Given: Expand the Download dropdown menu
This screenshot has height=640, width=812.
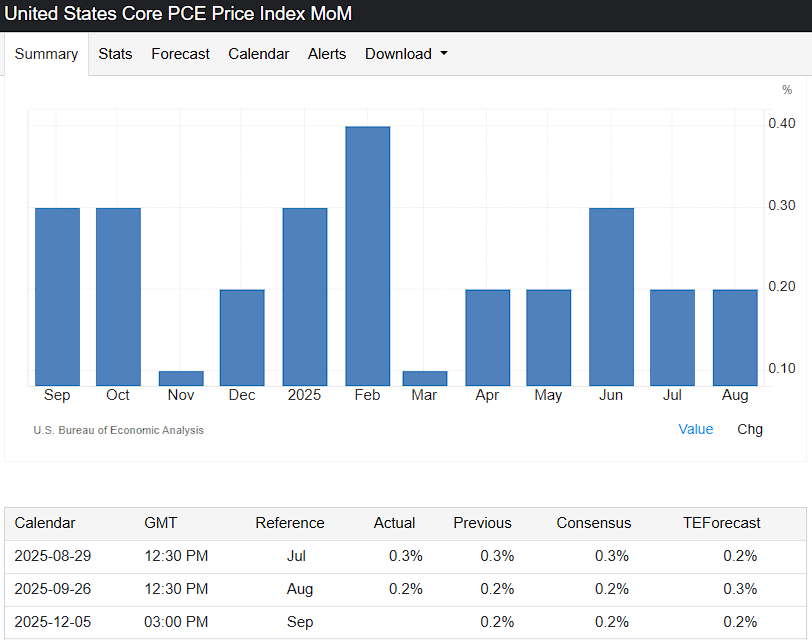Looking at the screenshot, I should click(406, 54).
